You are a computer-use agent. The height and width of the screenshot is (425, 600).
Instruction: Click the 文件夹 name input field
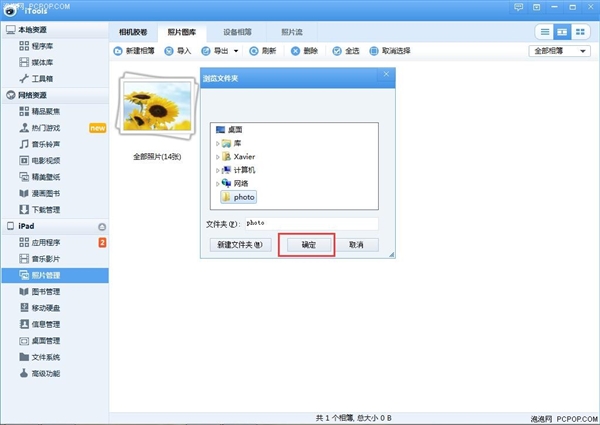pyautogui.click(x=311, y=224)
